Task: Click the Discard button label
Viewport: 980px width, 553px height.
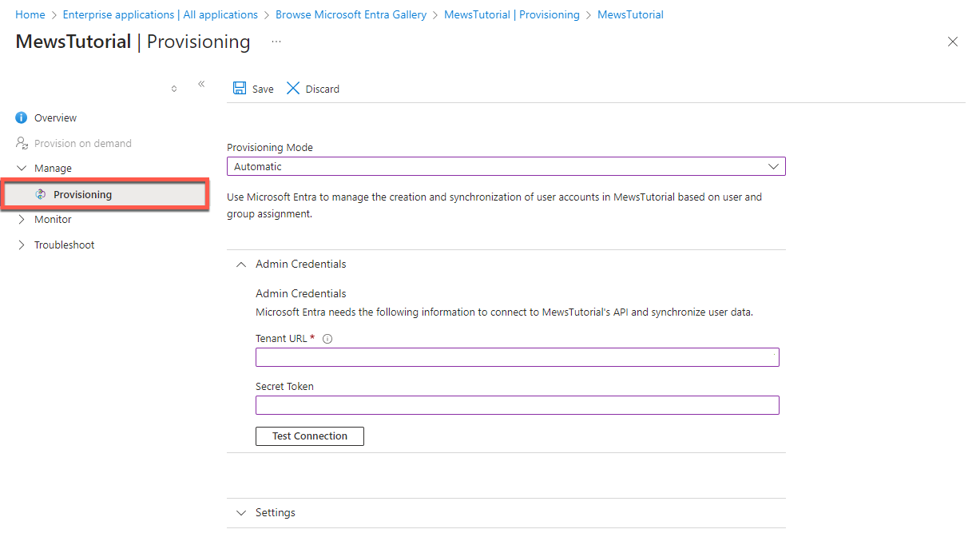Action: tap(323, 90)
